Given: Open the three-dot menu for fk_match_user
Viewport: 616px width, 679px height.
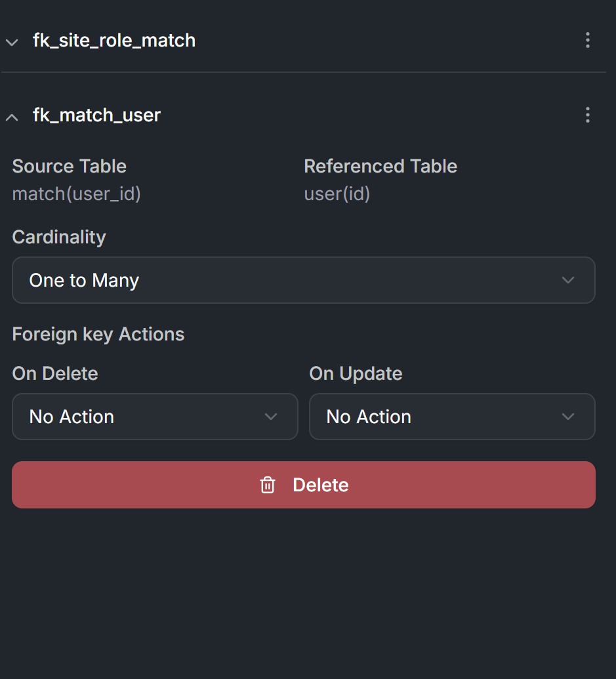Looking at the screenshot, I should tap(587, 115).
